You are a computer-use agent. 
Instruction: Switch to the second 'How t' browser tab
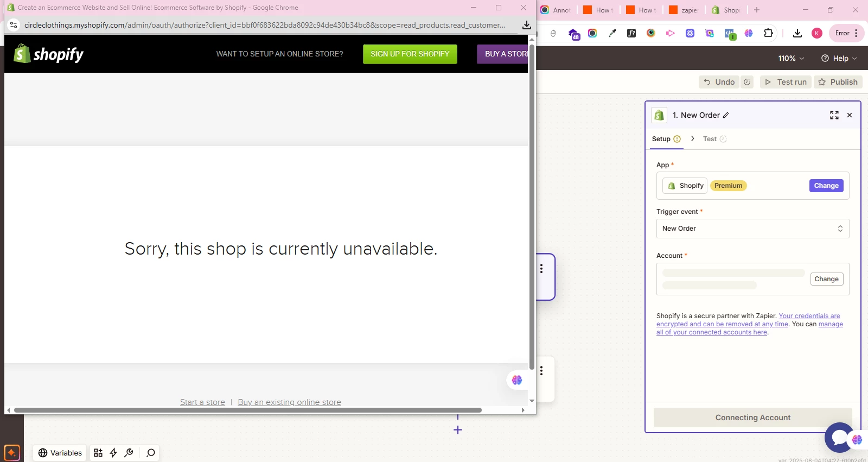pyautogui.click(x=641, y=10)
